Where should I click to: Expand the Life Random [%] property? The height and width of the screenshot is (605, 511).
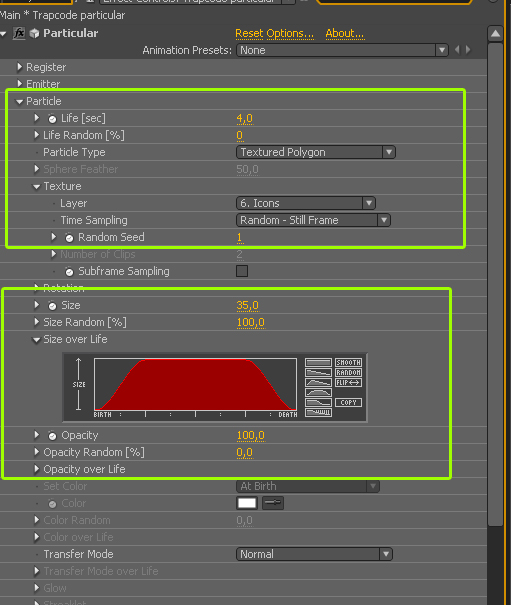tap(37, 135)
